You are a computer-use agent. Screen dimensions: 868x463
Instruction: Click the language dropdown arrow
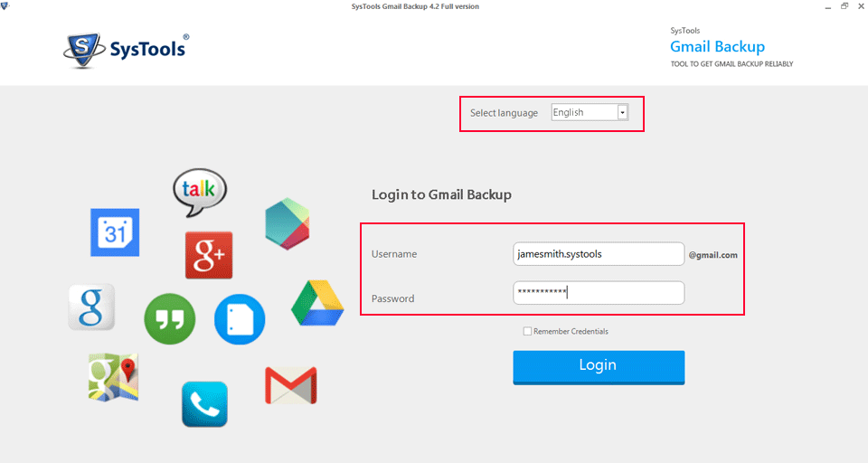(x=622, y=112)
